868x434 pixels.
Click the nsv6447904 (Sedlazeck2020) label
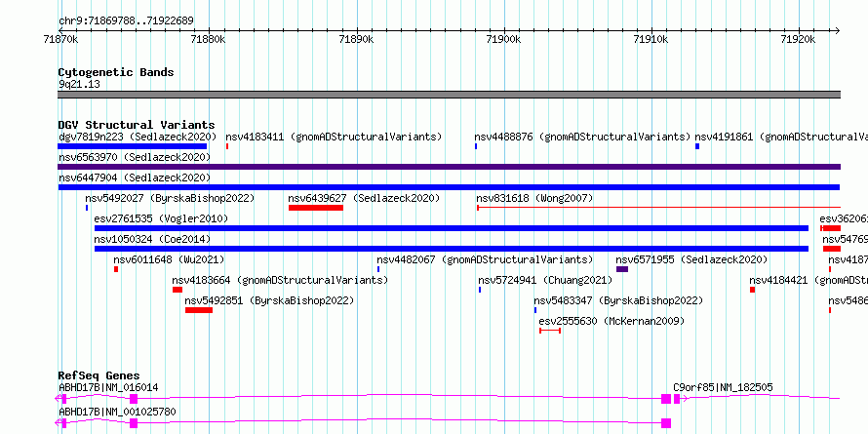click(x=135, y=178)
